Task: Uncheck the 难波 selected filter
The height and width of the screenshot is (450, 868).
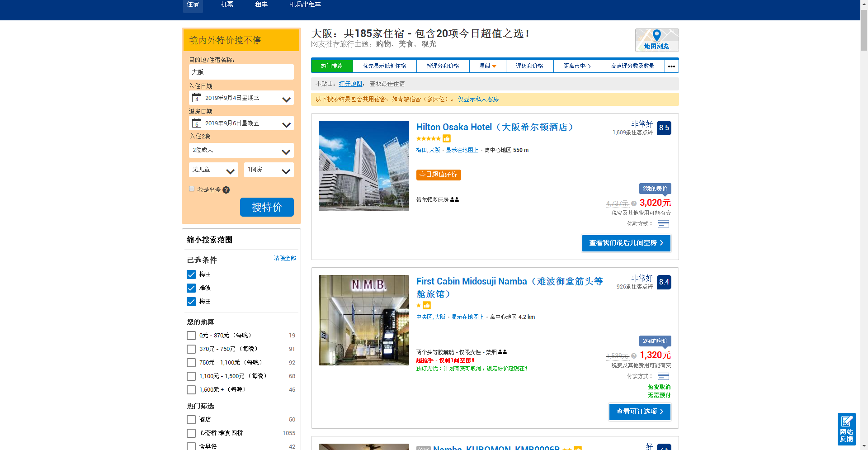Action: click(x=191, y=288)
